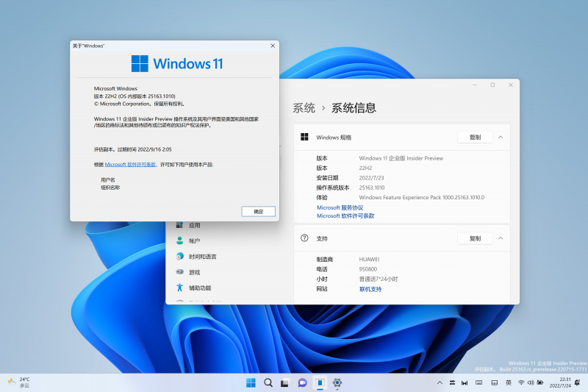Close the Settings window

pos(510,85)
